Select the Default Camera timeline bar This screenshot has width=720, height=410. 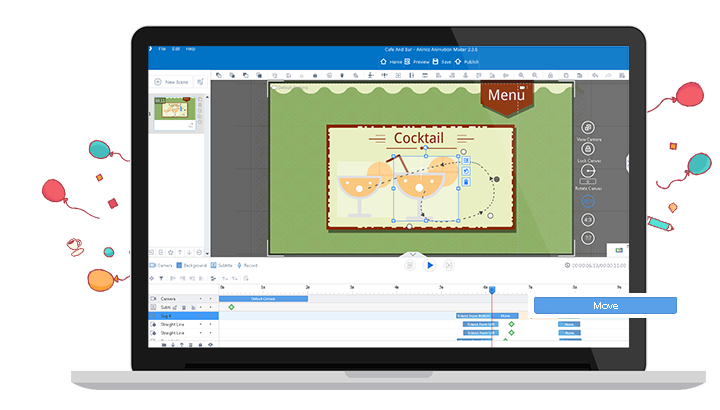tap(263, 299)
